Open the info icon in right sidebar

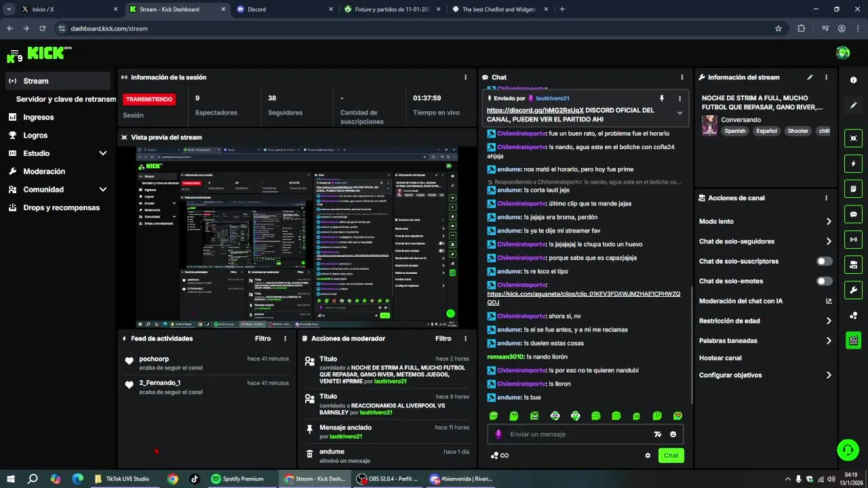click(853, 80)
